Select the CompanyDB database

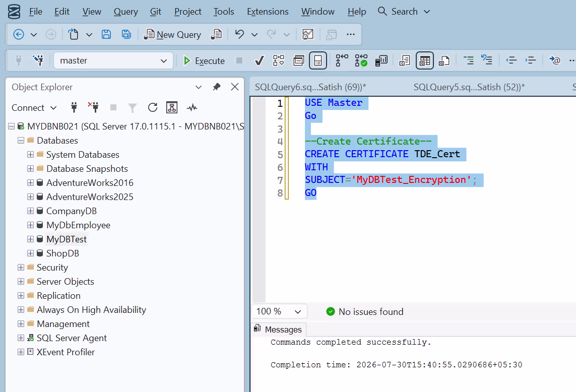pos(71,211)
